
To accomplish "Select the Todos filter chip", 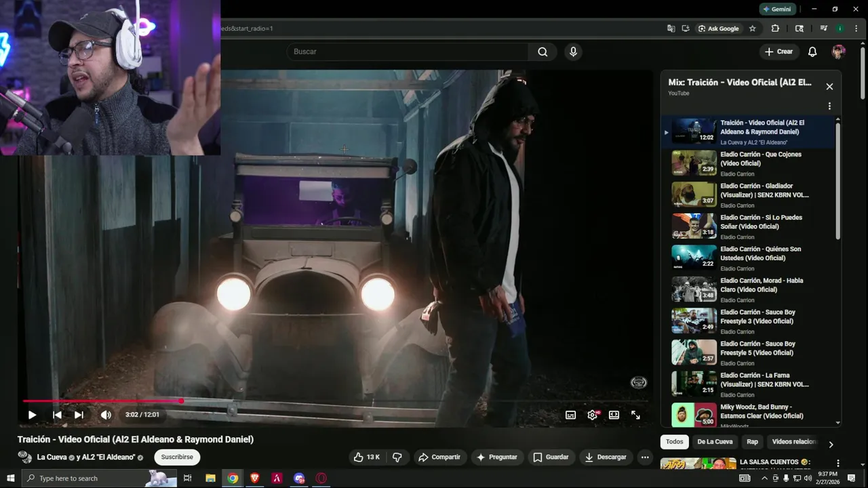I will (675, 442).
